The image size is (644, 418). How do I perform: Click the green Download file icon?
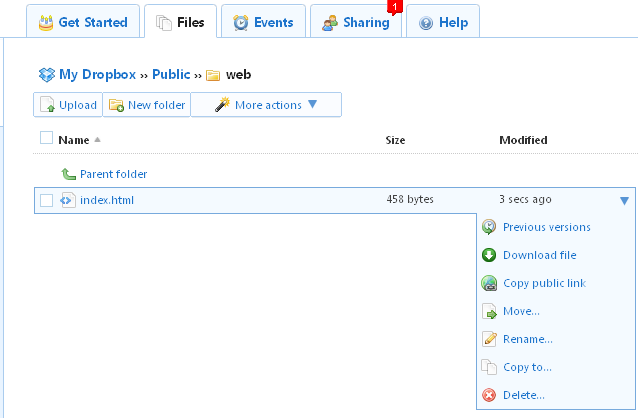489,255
